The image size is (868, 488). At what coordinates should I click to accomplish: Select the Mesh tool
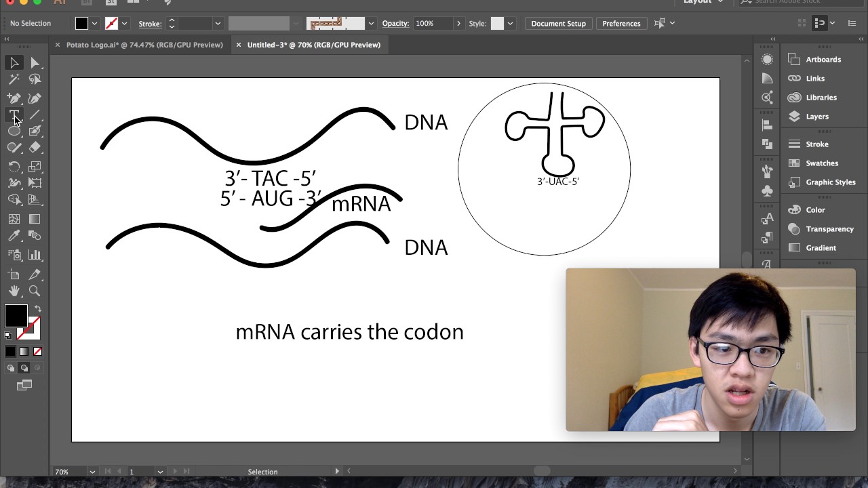pyautogui.click(x=14, y=219)
